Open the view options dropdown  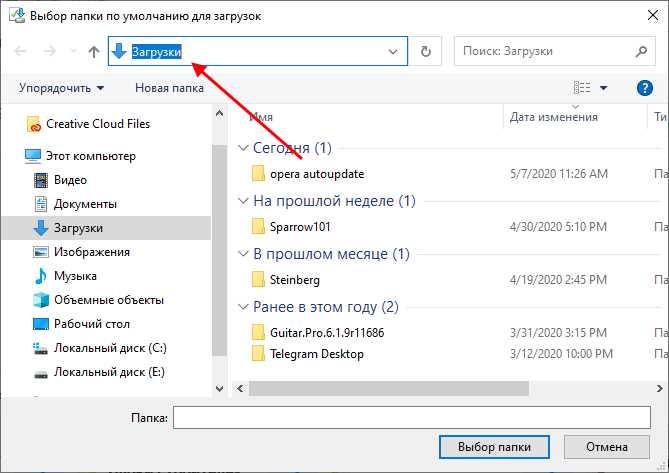click(x=603, y=88)
